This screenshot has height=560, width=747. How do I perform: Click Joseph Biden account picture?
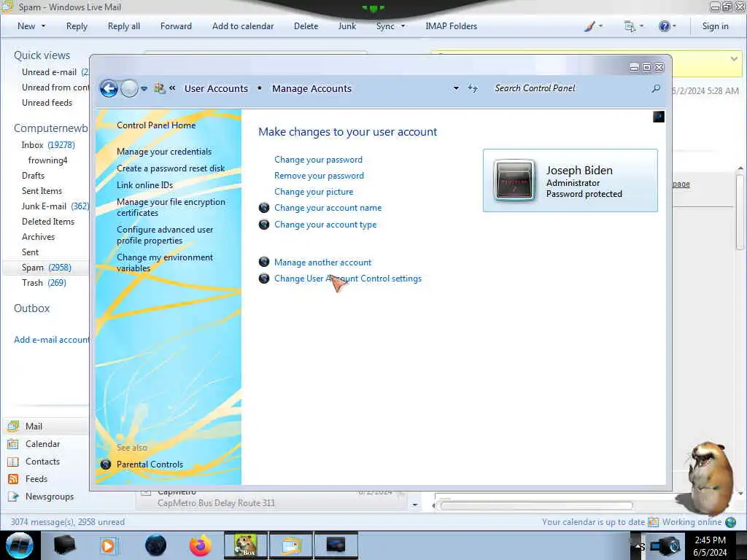[x=514, y=181]
